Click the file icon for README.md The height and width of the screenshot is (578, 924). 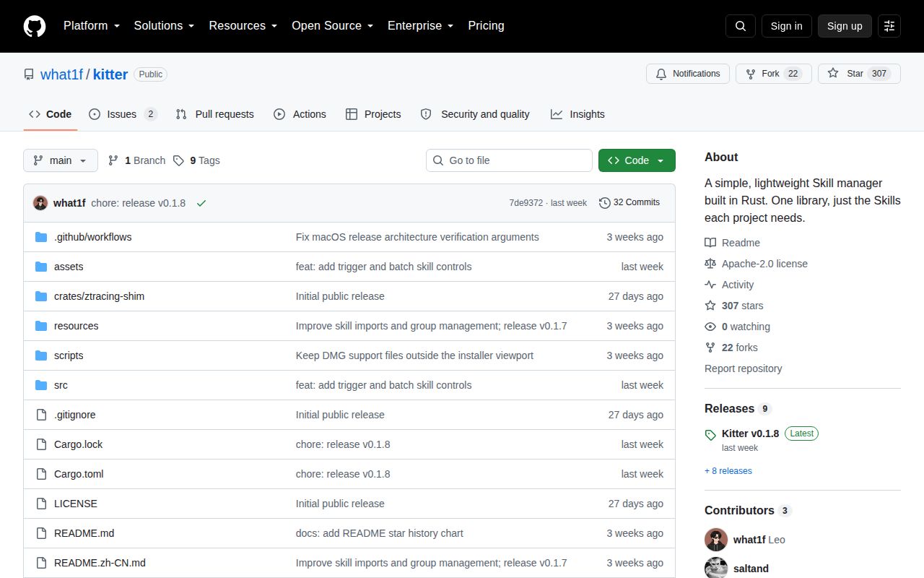(x=41, y=533)
